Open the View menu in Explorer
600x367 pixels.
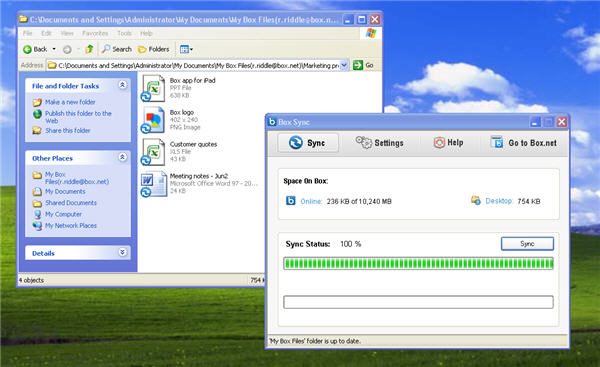pos(67,33)
